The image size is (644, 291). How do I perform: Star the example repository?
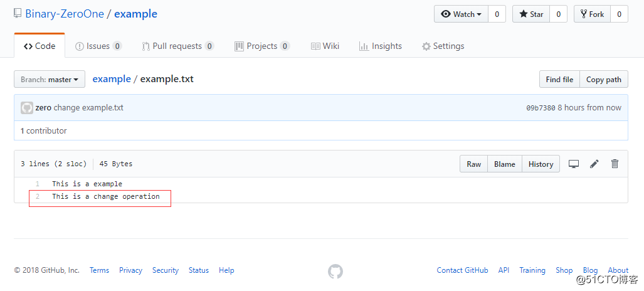531,14
